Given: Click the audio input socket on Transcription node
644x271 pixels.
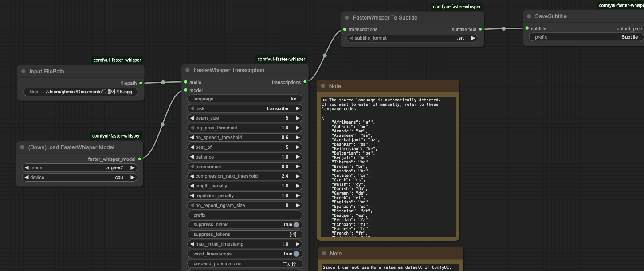Looking at the screenshot, I should (x=186, y=82).
